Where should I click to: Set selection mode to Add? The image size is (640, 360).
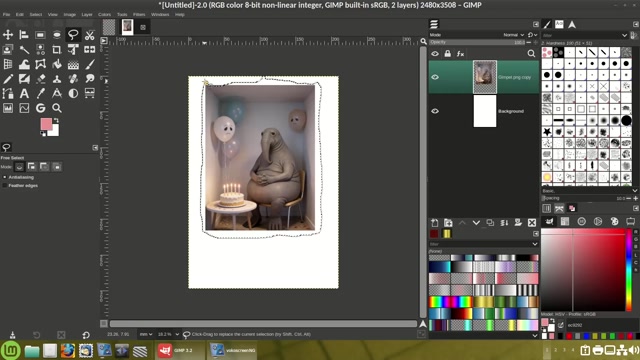tap(32, 167)
